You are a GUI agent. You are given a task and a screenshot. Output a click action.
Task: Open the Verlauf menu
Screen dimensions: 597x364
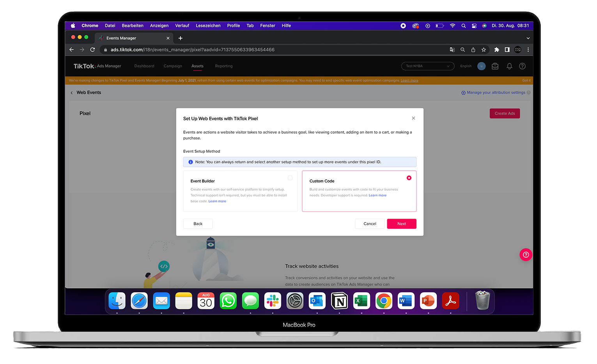click(x=182, y=26)
